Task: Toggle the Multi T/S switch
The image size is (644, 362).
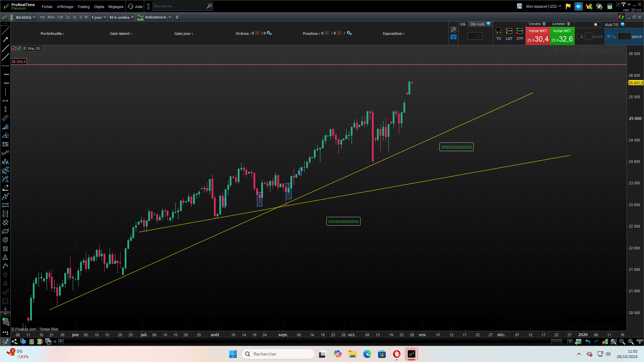Action: pyautogui.click(x=597, y=24)
